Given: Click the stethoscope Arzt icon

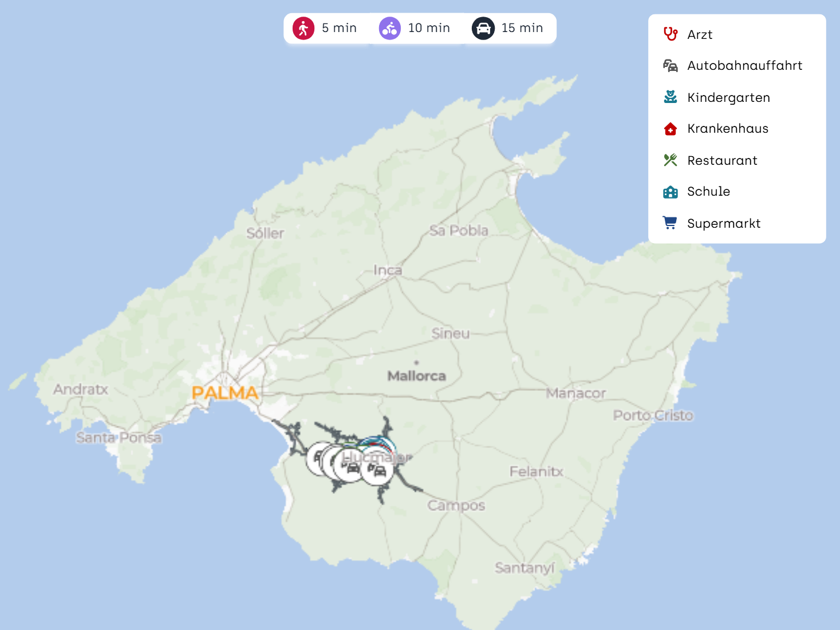Looking at the screenshot, I should [x=670, y=34].
